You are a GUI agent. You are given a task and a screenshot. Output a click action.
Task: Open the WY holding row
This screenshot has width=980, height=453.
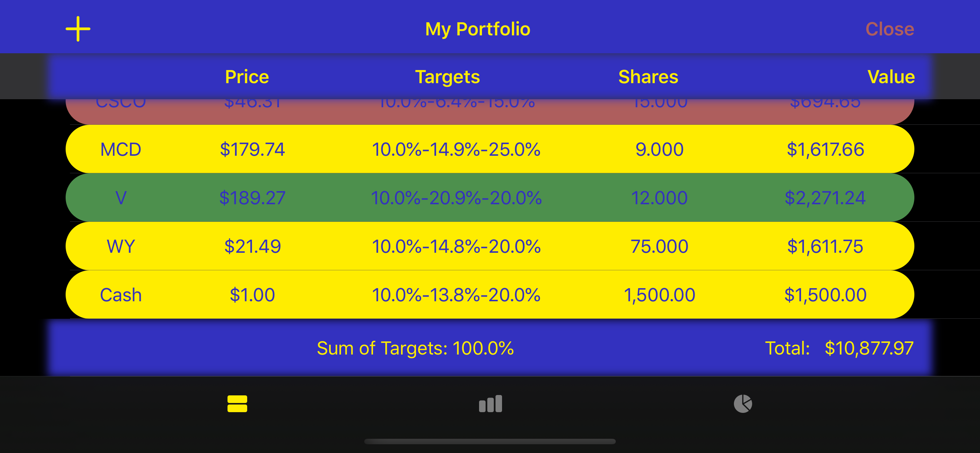point(490,246)
